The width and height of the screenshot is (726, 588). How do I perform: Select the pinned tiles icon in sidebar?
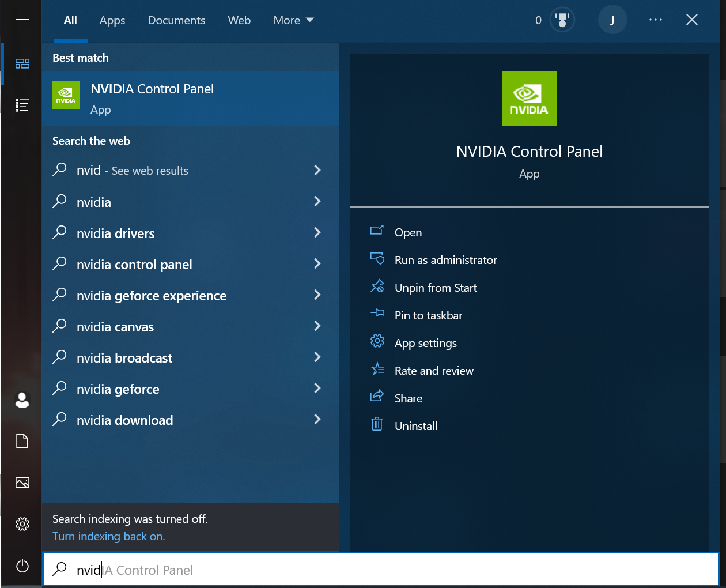tap(22, 63)
